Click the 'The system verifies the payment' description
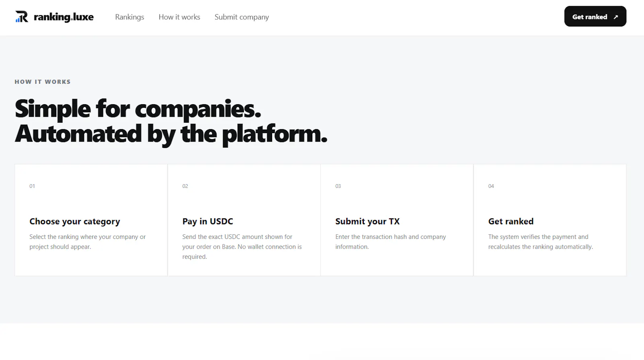This screenshot has width=644, height=360. (x=541, y=242)
